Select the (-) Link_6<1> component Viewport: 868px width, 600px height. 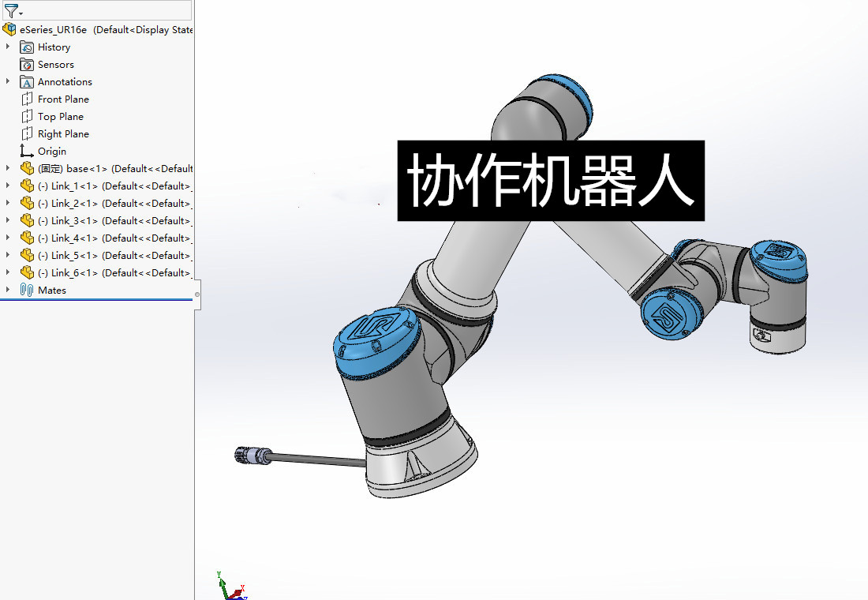[115, 272]
